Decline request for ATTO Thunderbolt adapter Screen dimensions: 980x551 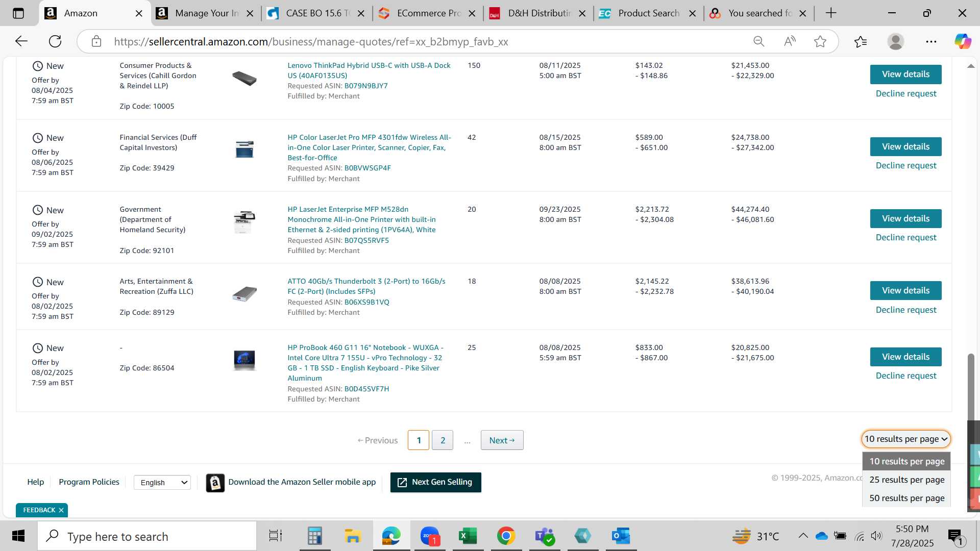(906, 310)
